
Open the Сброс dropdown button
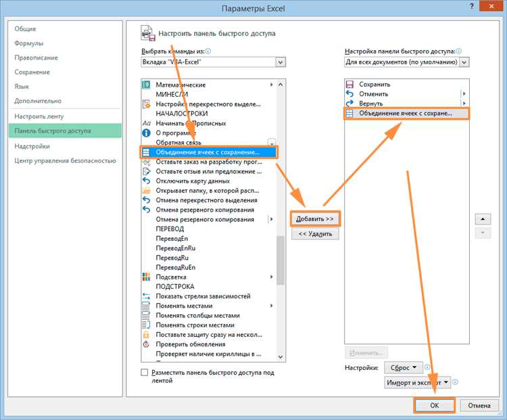403,367
